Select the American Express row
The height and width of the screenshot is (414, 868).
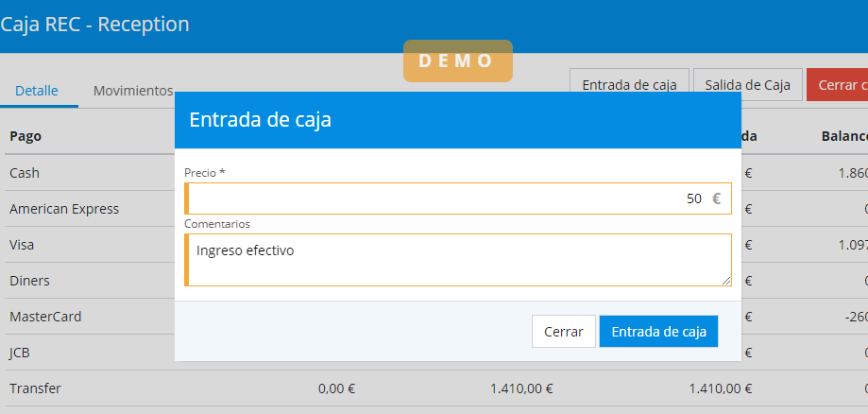click(x=64, y=209)
